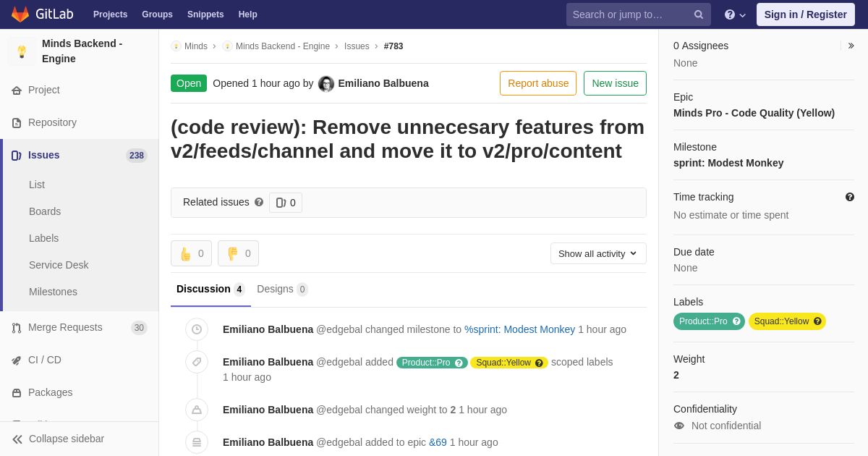Image resolution: width=868 pixels, height=456 pixels.
Task: Collapse the right sidebar with the double arrow
Action: pos(851,46)
